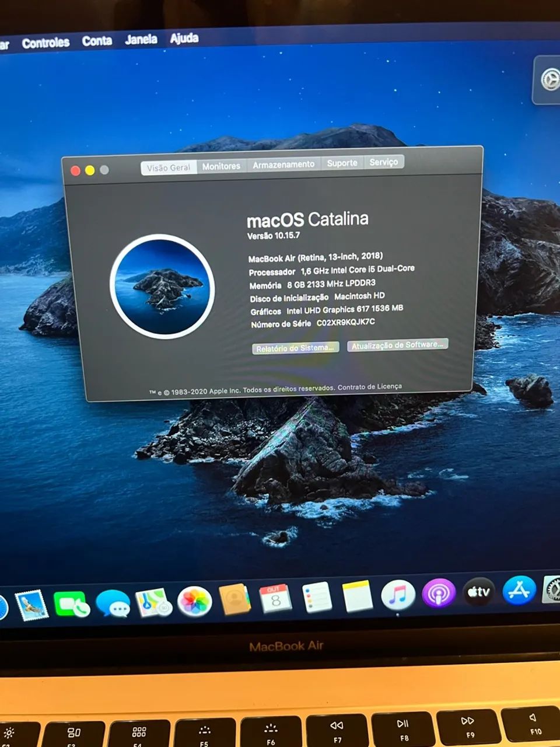Open Contacts app in the Dock
This screenshot has width=560, height=747.
click(235, 600)
